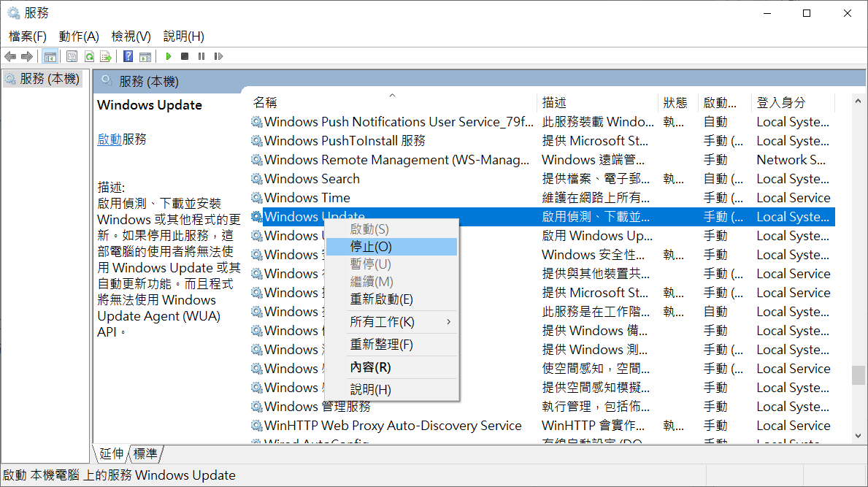The image size is (868, 487).
Task: Open 說明(H) menu in menu bar
Action: (184, 37)
